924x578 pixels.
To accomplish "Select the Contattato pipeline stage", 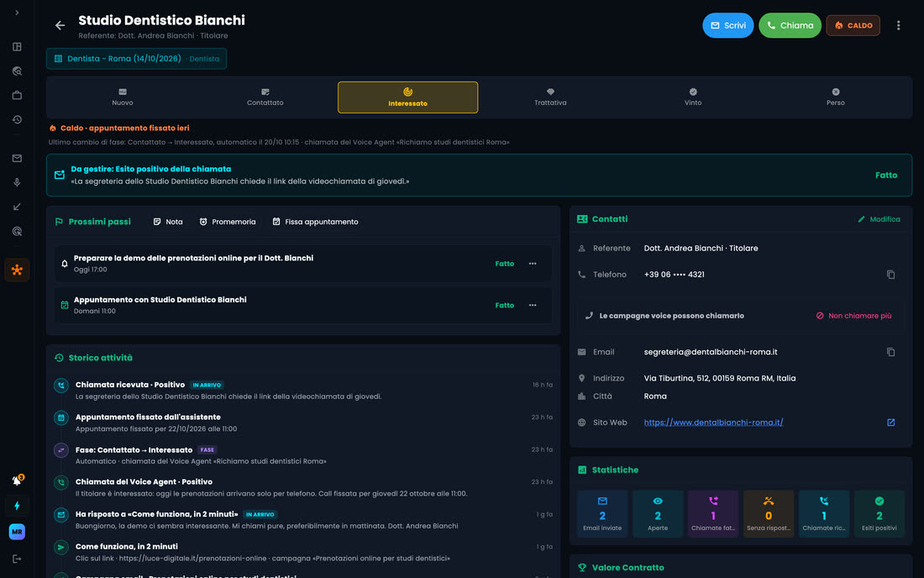I will [x=265, y=97].
